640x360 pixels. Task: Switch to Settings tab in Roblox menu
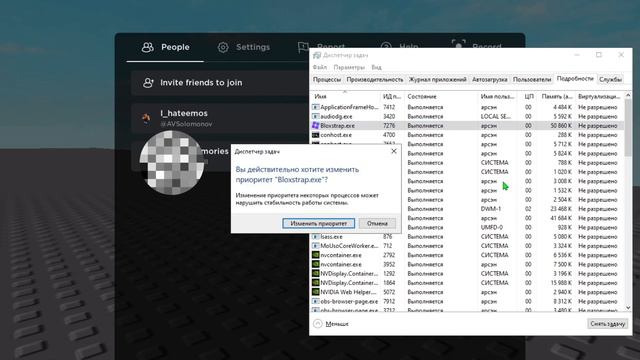244,47
